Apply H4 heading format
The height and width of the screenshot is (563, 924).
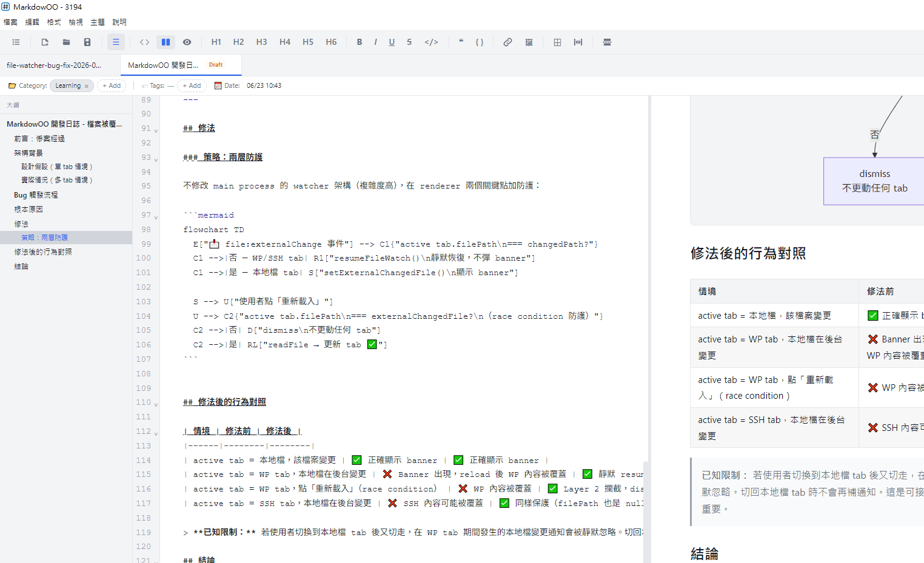tap(285, 42)
